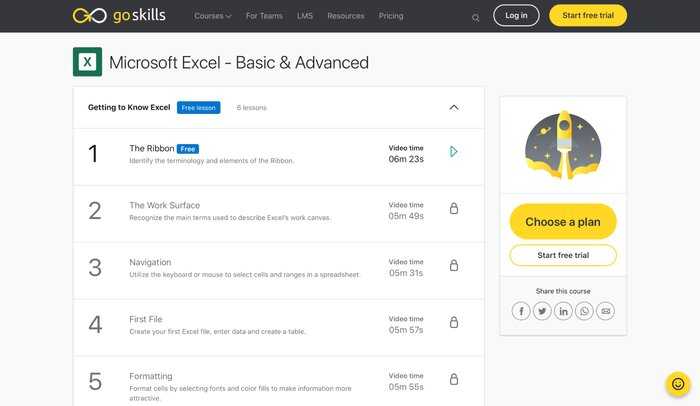The width and height of the screenshot is (700, 406).
Task: Collapse Getting to Know Excel section
Action: tap(454, 107)
